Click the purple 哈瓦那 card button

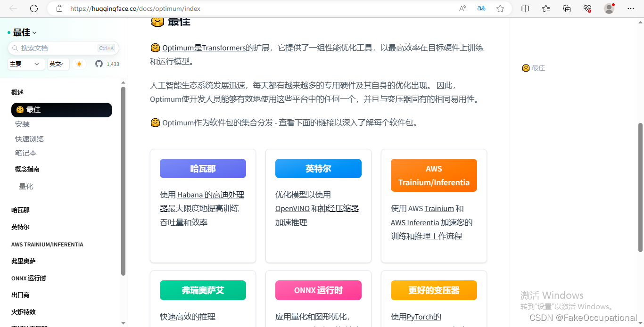click(x=203, y=169)
